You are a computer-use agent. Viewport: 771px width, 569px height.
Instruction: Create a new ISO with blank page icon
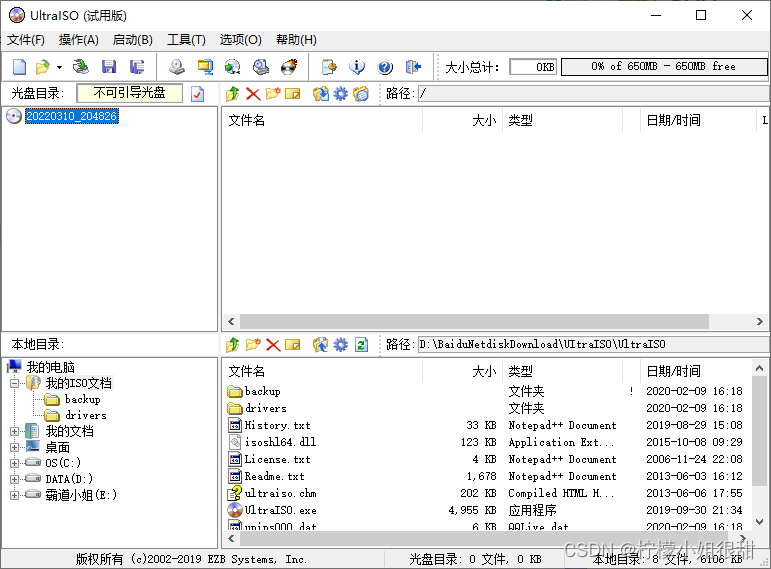pyautogui.click(x=19, y=67)
